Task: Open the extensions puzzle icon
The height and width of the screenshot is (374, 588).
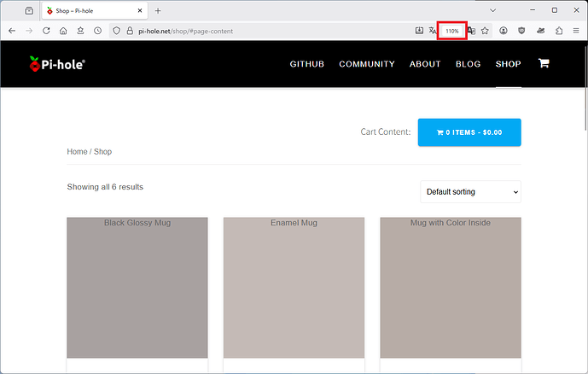Action: 559,31
